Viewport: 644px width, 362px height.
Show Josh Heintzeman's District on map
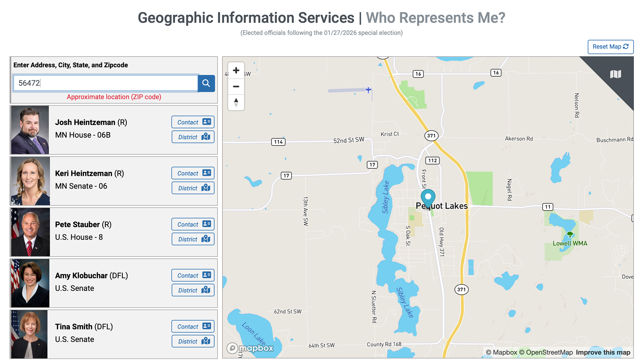(193, 137)
